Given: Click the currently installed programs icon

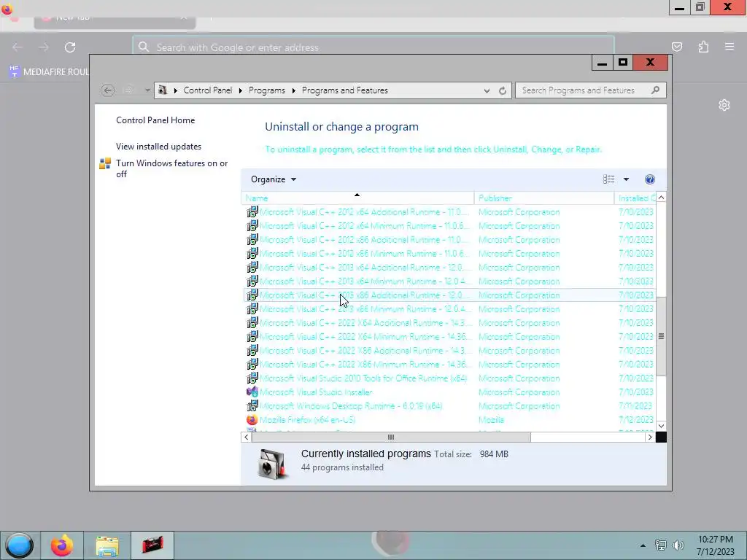Looking at the screenshot, I should [273, 463].
